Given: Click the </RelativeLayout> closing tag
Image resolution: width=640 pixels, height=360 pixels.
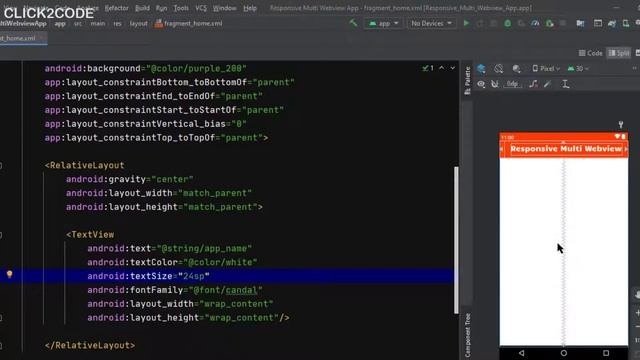Looking at the screenshot, I should pyautogui.click(x=90, y=345).
